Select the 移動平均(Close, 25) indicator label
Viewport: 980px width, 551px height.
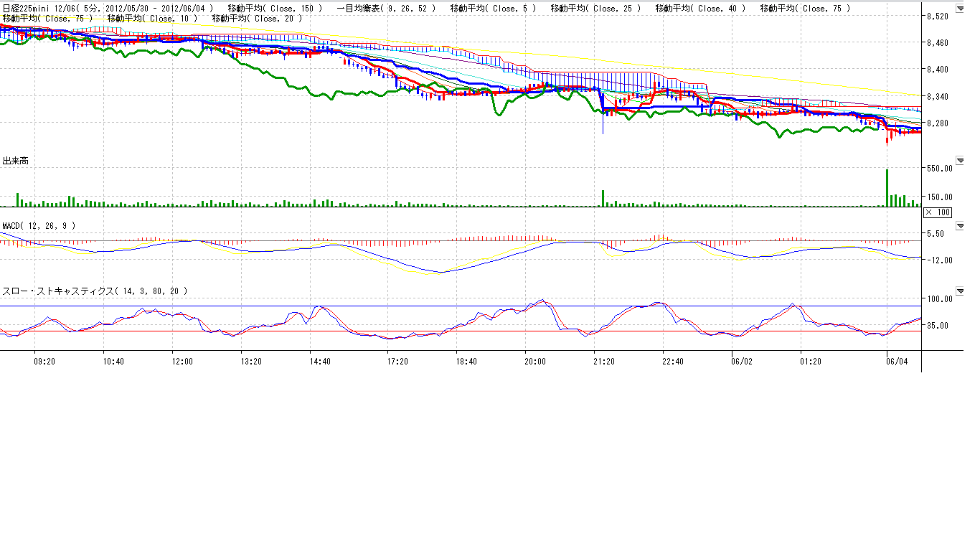pyautogui.click(x=595, y=8)
